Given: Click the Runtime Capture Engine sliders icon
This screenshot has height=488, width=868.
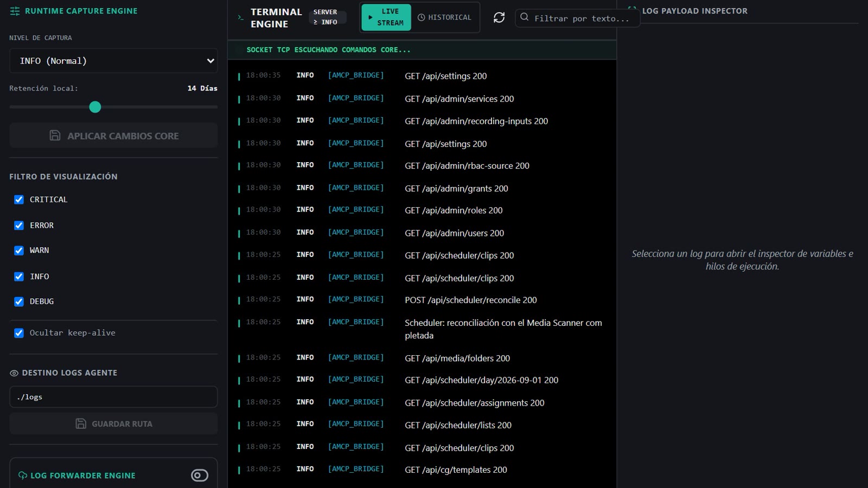Looking at the screenshot, I should point(15,11).
